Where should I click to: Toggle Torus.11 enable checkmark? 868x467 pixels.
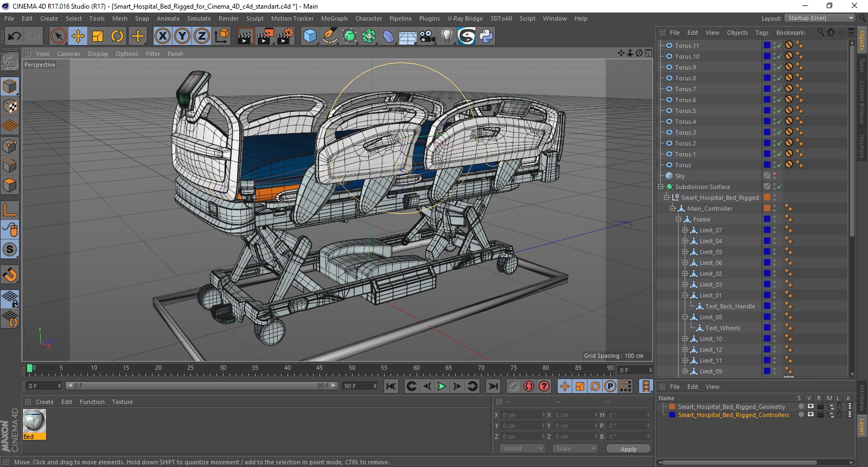tap(780, 46)
